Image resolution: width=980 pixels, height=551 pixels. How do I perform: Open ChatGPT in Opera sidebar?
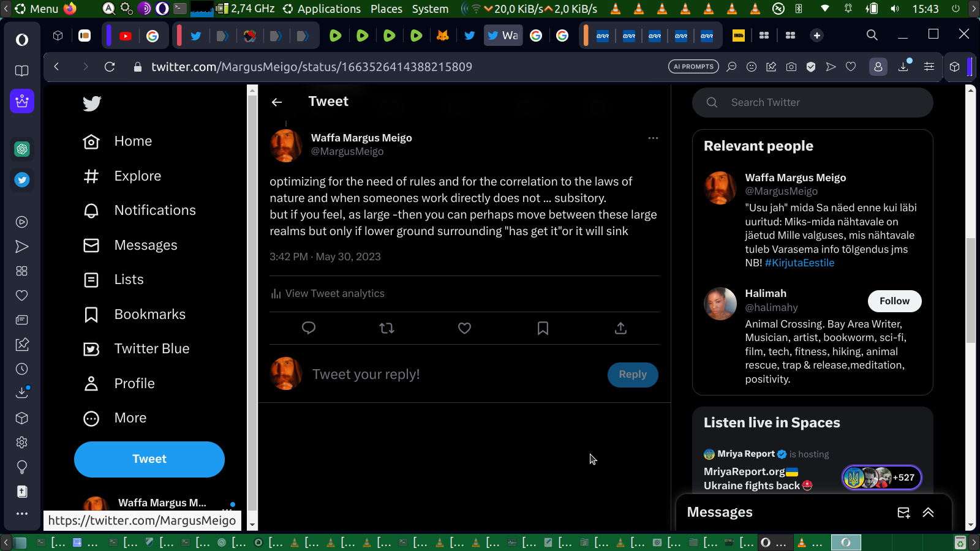[x=22, y=149]
